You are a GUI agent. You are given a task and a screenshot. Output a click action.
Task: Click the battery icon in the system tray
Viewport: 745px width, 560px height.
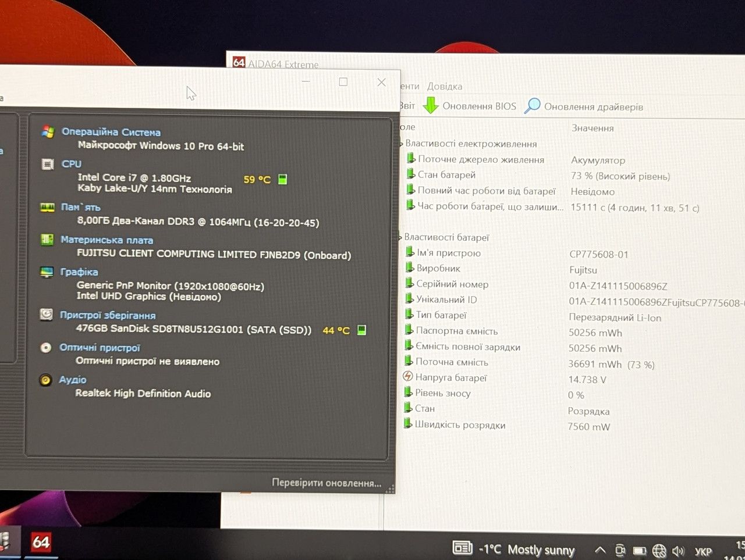pyautogui.click(x=640, y=550)
